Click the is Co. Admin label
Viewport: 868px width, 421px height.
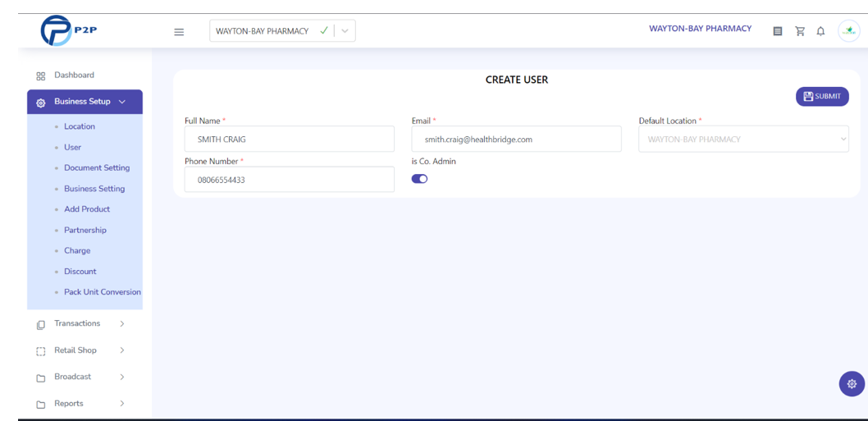click(433, 162)
